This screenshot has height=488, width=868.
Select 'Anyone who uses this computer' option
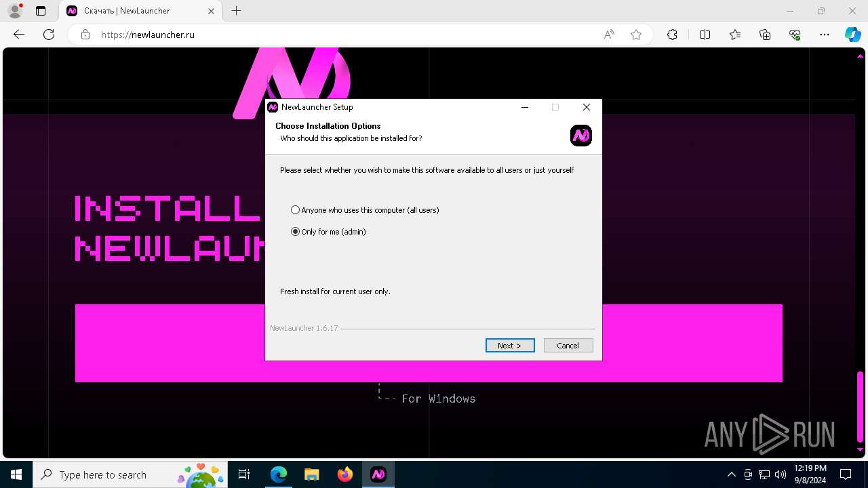pos(365,210)
